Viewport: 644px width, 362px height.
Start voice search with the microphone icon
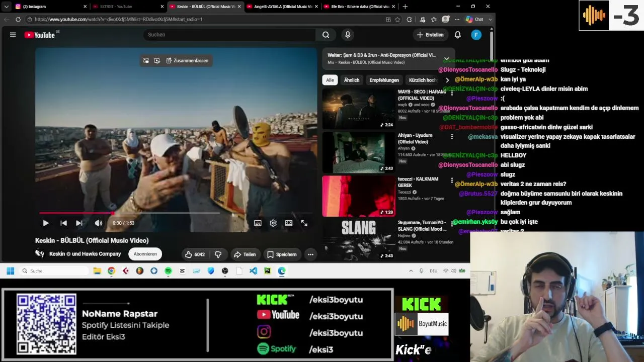point(348,35)
